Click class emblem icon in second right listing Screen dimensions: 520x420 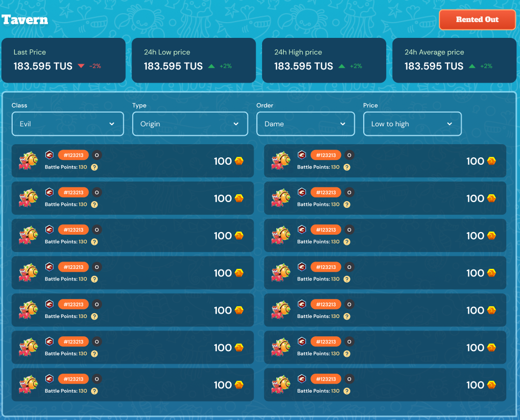point(302,192)
